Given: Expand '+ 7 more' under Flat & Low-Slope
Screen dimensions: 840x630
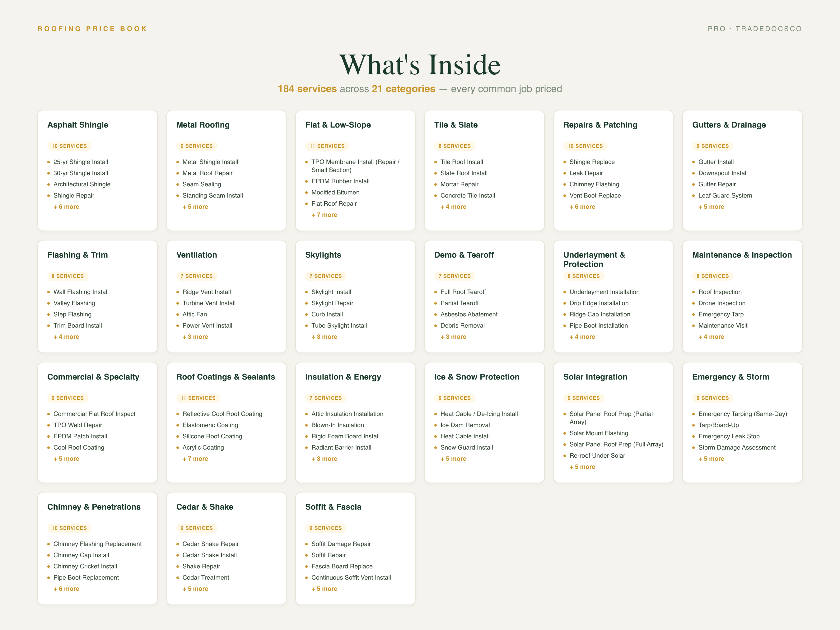Looking at the screenshot, I should click(324, 215).
